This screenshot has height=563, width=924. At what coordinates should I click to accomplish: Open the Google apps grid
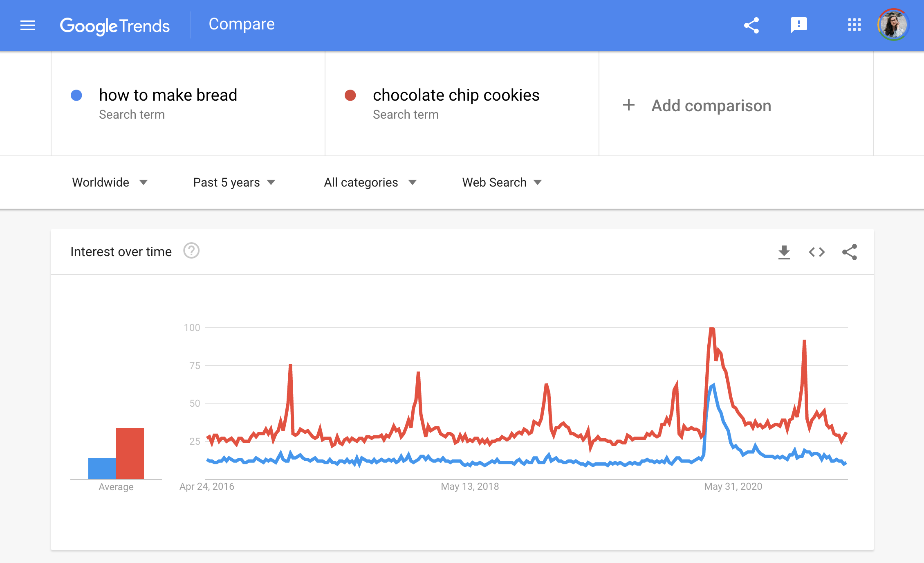point(854,25)
